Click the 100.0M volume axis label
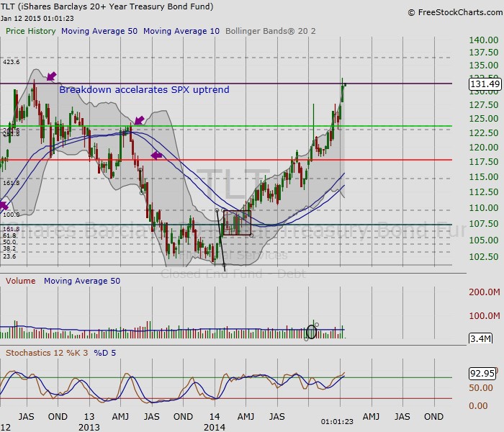The width and height of the screenshot is (504, 432). (485, 315)
